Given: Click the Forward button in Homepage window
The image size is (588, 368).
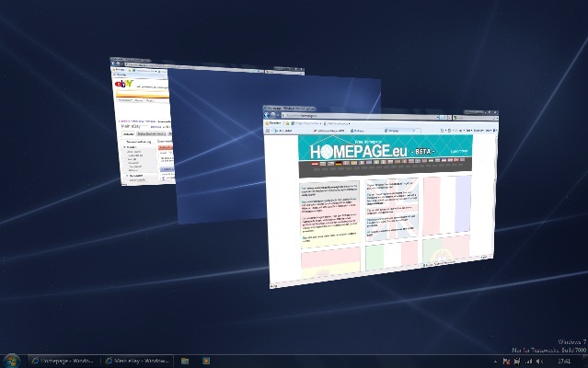Looking at the screenshot, I should coord(273,115).
